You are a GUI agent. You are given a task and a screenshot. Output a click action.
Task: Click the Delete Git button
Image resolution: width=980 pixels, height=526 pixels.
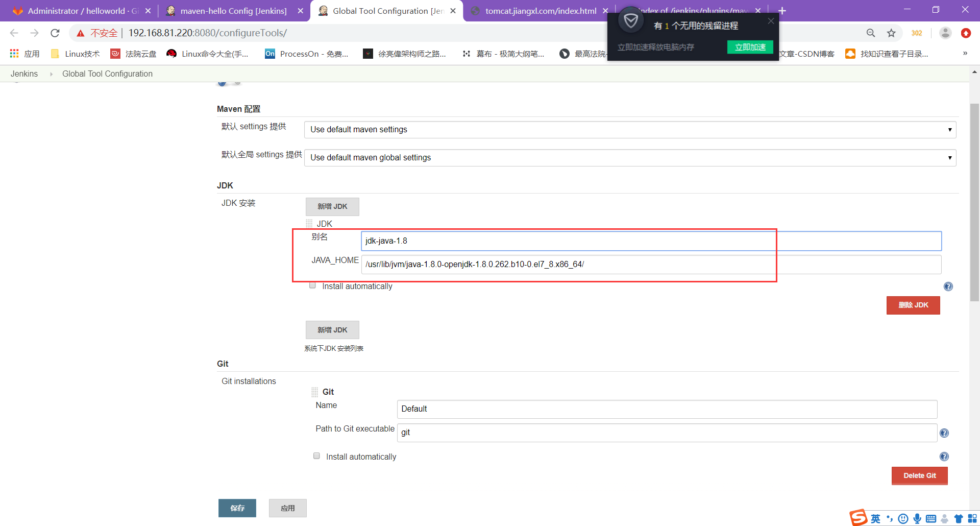pos(919,475)
